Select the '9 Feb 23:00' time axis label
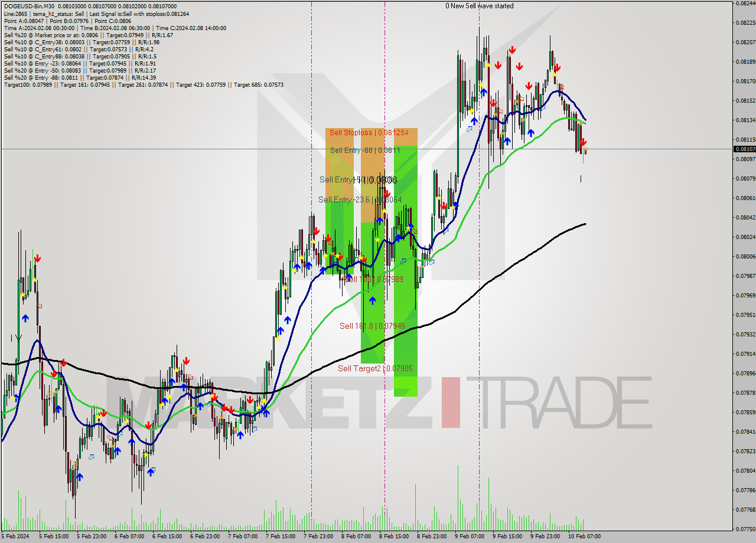This screenshot has width=756, height=543. [545, 537]
